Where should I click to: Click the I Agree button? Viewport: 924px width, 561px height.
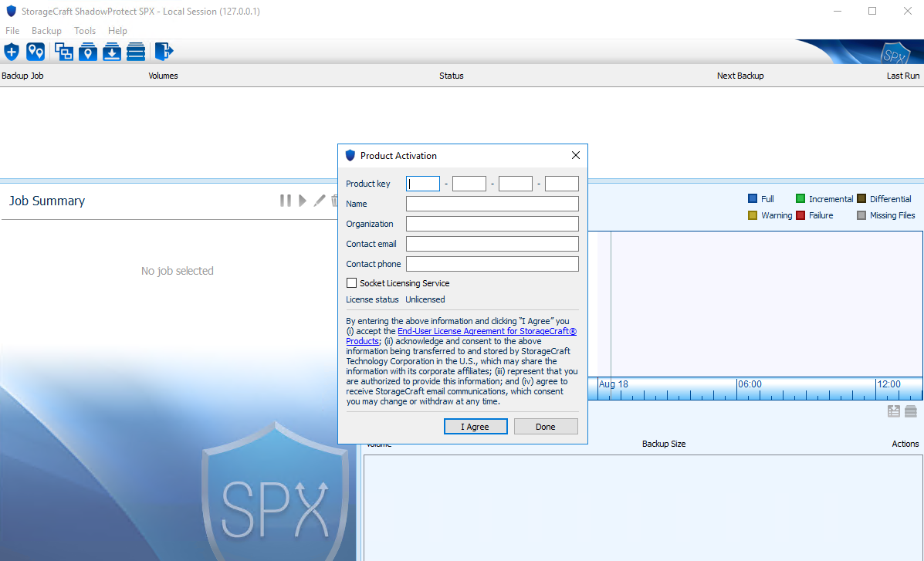[476, 426]
